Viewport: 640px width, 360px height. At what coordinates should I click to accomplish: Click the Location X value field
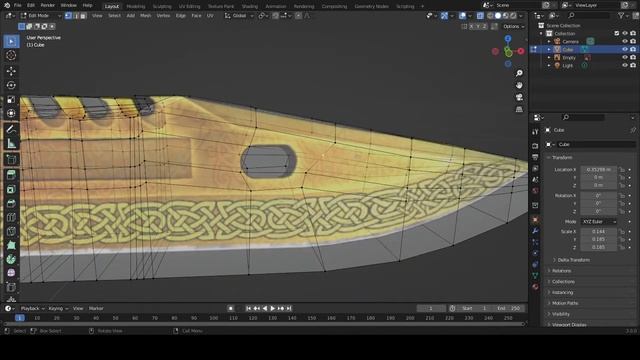pyautogui.click(x=598, y=169)
